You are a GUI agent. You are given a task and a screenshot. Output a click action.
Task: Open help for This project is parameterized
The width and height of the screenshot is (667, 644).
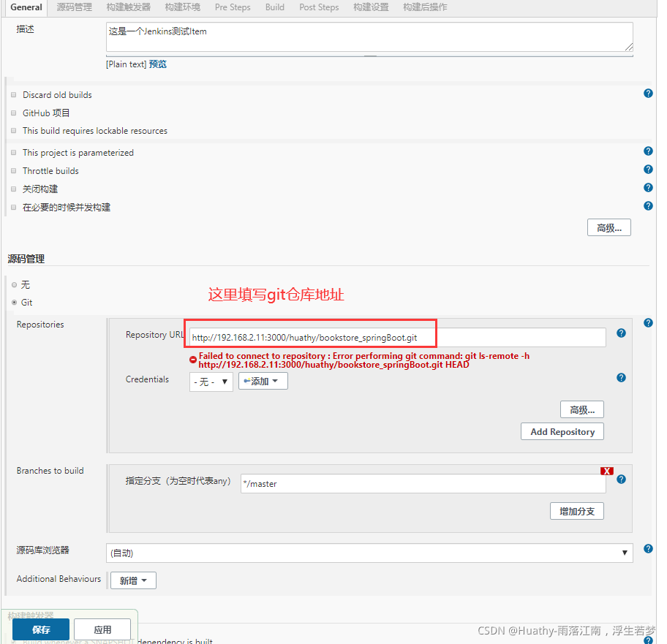648,151
